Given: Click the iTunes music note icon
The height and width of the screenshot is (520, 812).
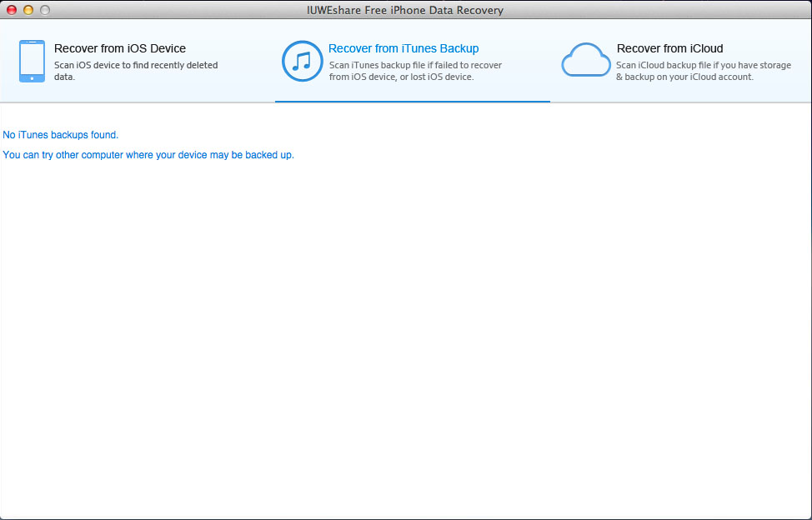Looking at the screenshot, I should 302,61.
